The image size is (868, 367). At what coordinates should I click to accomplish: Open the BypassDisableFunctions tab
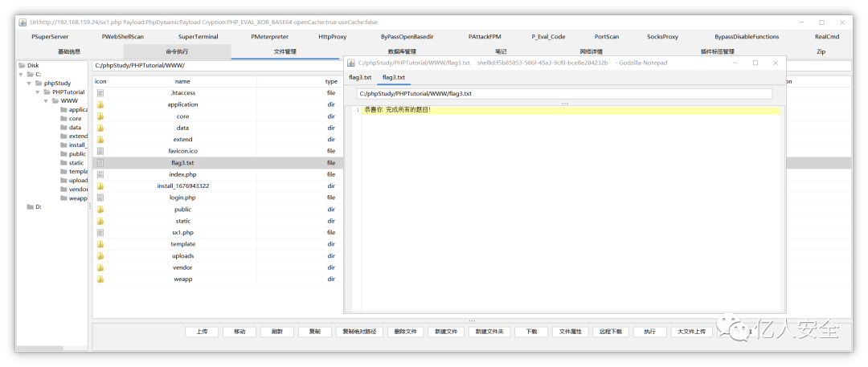click(x=747, y=37)
